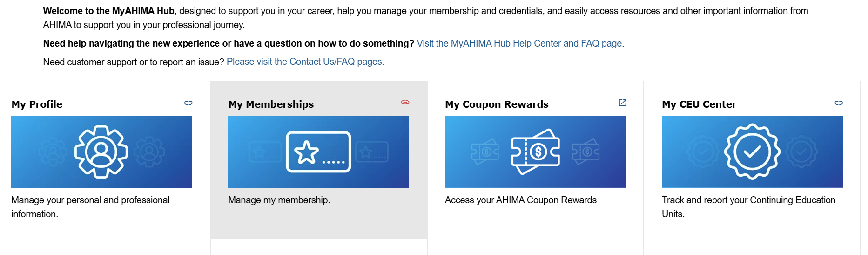Open the My Profile heading
The height and width of the screenshot is (255, 868).
point(37,104)
